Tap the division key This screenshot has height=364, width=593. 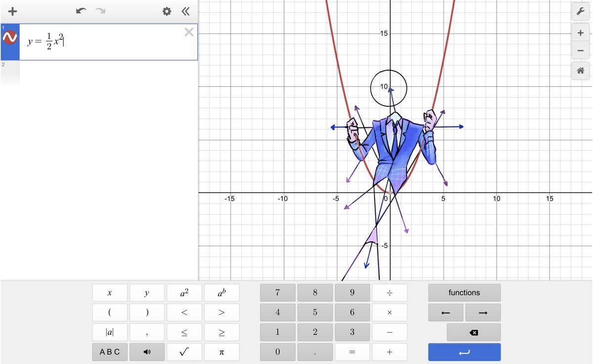click(x=389, y=293)
